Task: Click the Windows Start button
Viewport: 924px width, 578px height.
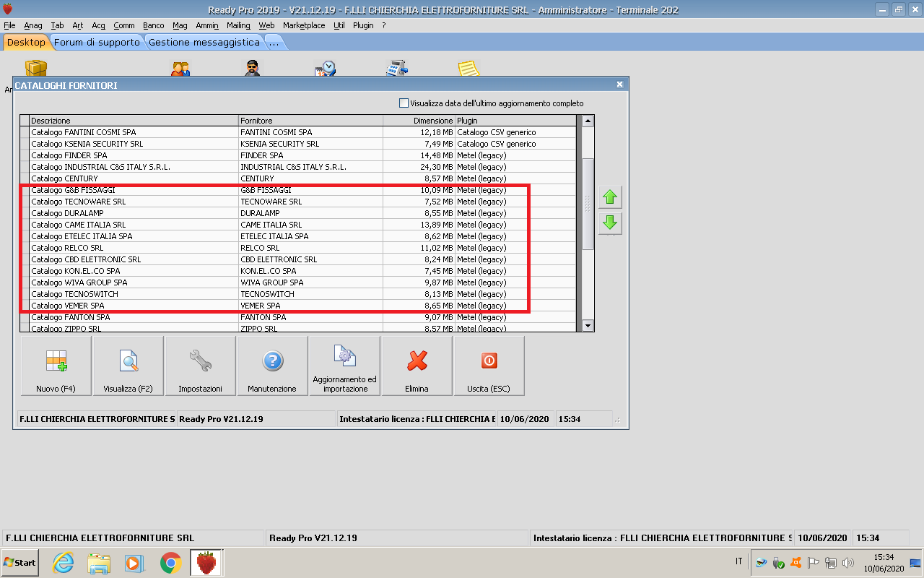Action: pos(19,562)
